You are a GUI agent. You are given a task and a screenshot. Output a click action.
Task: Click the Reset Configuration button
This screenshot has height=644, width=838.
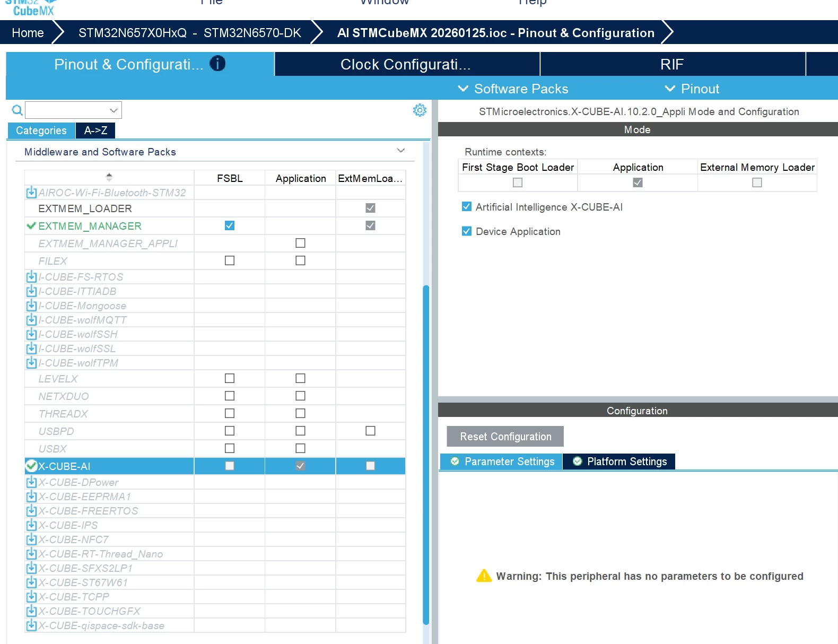tap(505, 437)
